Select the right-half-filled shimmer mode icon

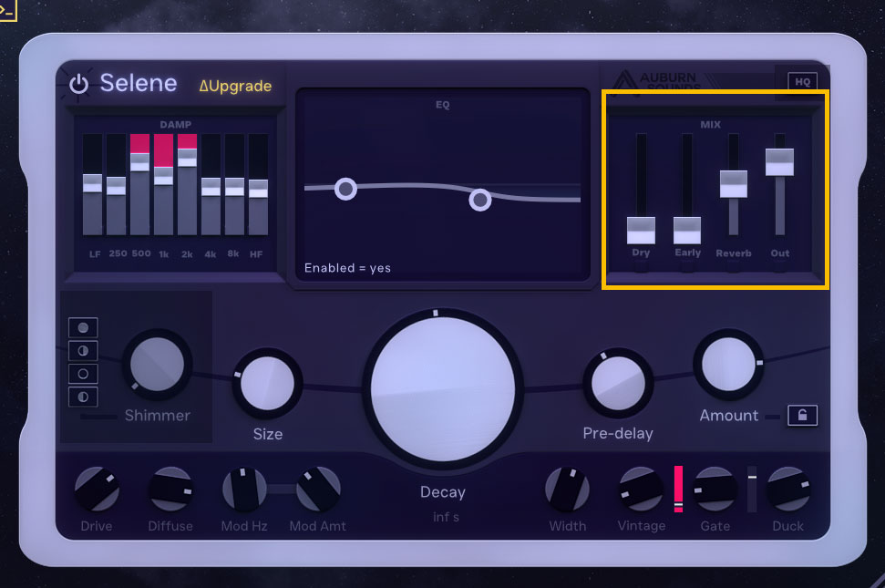tap(83, 350)
